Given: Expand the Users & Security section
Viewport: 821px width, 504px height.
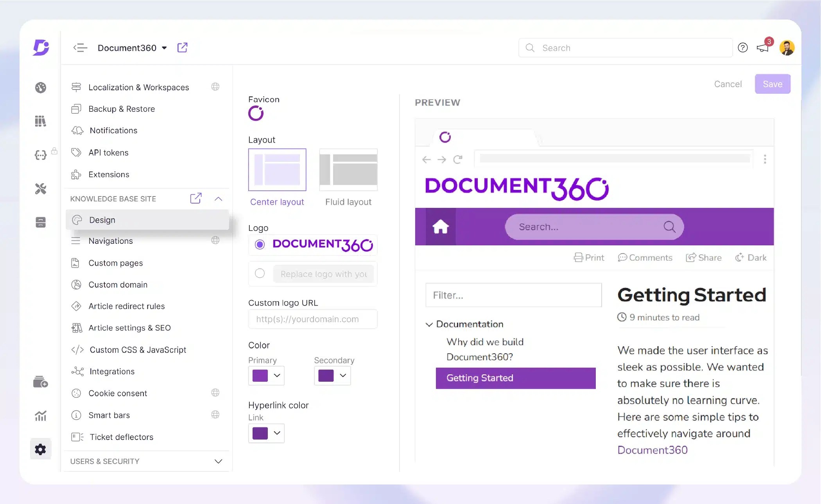Looking at the screenshot, I should [x=218, y=461].
